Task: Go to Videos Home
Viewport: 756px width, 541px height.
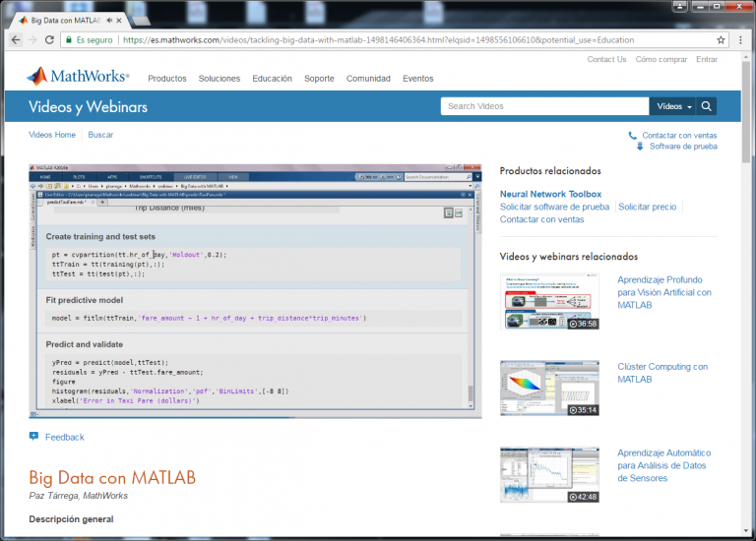Action: (x=52, y=135)
